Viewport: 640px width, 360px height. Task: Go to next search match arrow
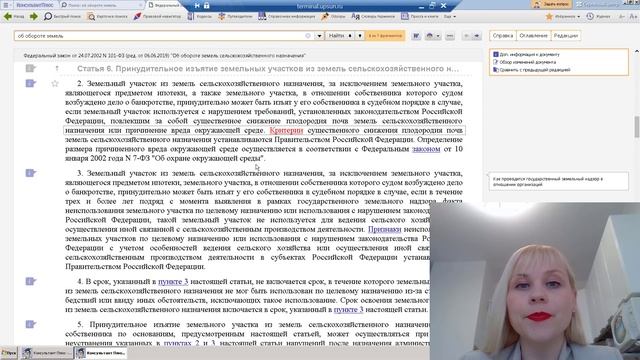pyautogui.click(x=477, y=36)
